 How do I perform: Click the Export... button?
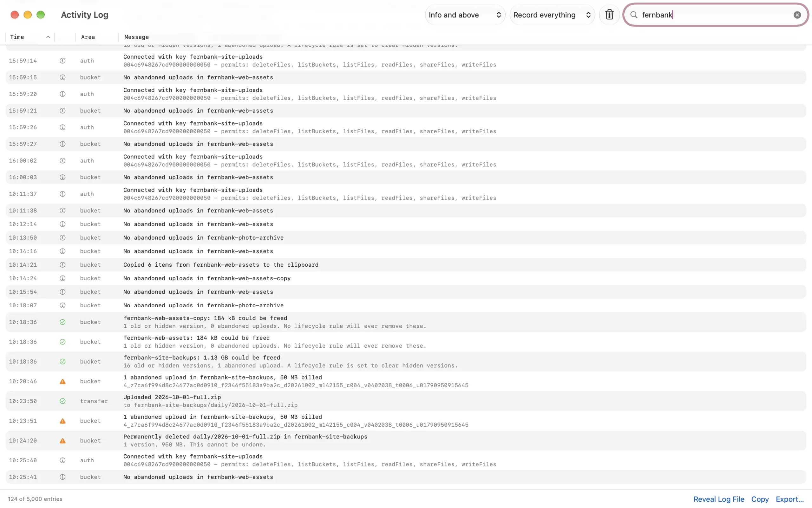click(x=789, y=499)
